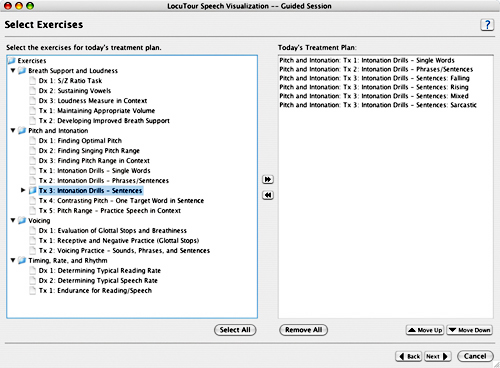Click the root Exercises folder icon
Screen dimensions: 500x368
(x=12, y=61)
